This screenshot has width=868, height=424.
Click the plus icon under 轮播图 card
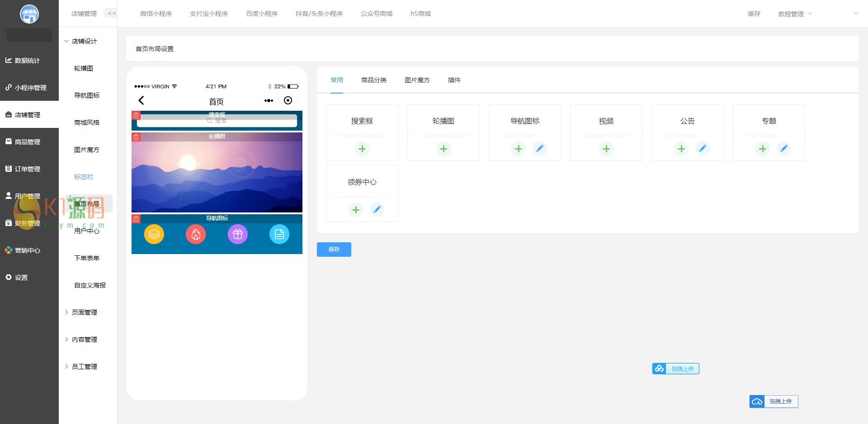pos(443,149)
